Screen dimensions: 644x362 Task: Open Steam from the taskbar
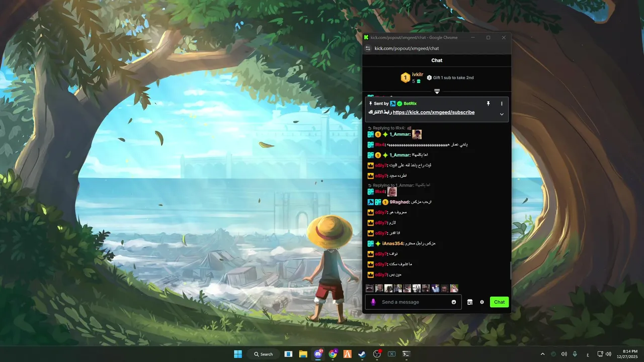tap(362, 354)
